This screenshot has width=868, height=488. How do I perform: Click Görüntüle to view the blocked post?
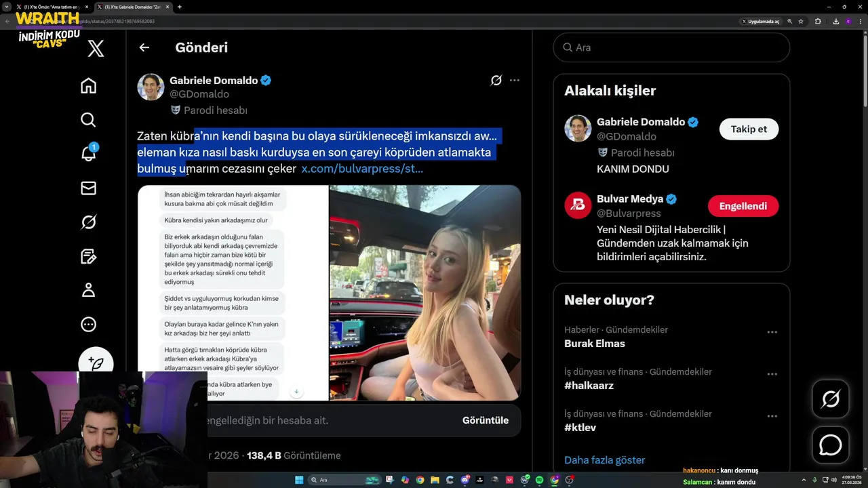486,420
